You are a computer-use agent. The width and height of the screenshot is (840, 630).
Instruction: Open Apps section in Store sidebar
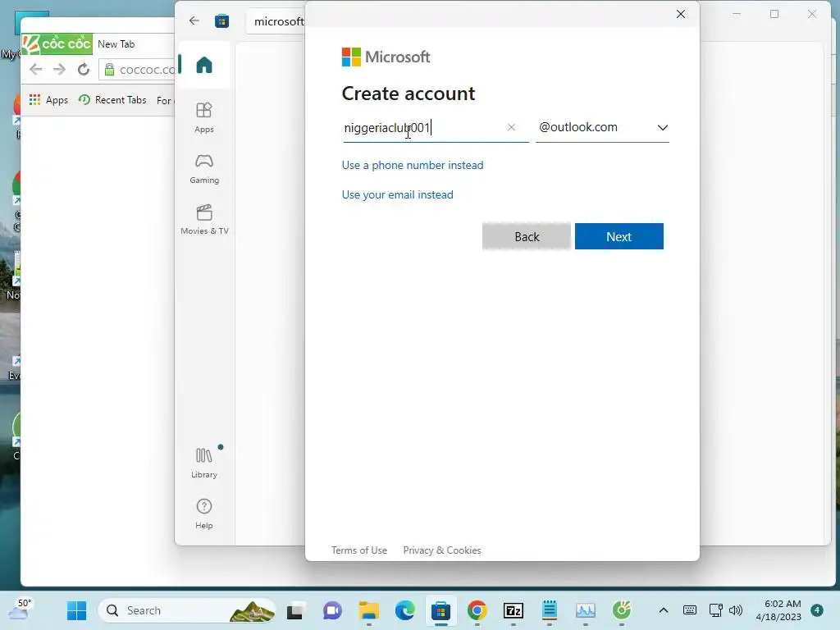(204, 117)
